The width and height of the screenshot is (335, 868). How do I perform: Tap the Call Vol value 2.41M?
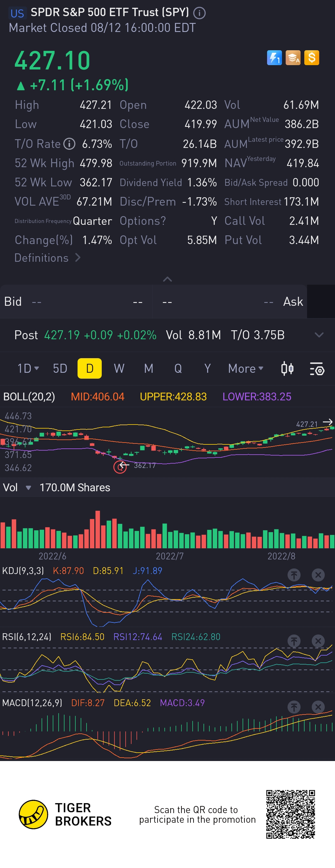coord(304,221)
